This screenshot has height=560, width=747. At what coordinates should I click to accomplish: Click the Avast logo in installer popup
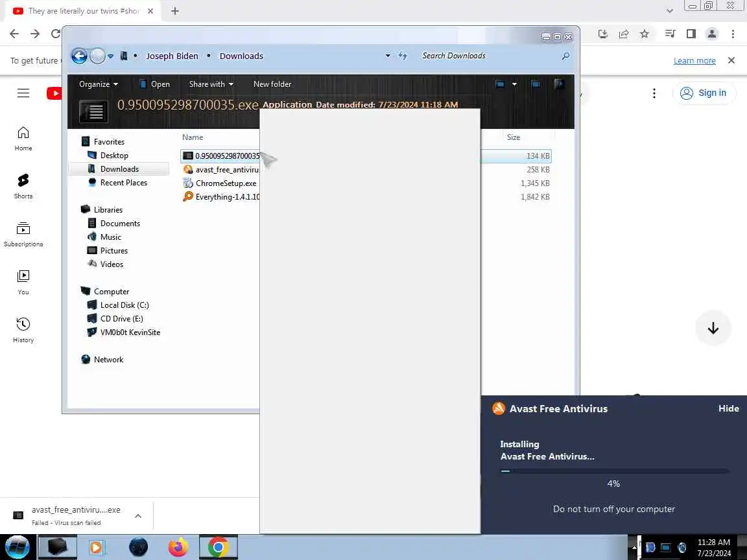[x=498, y=408]
